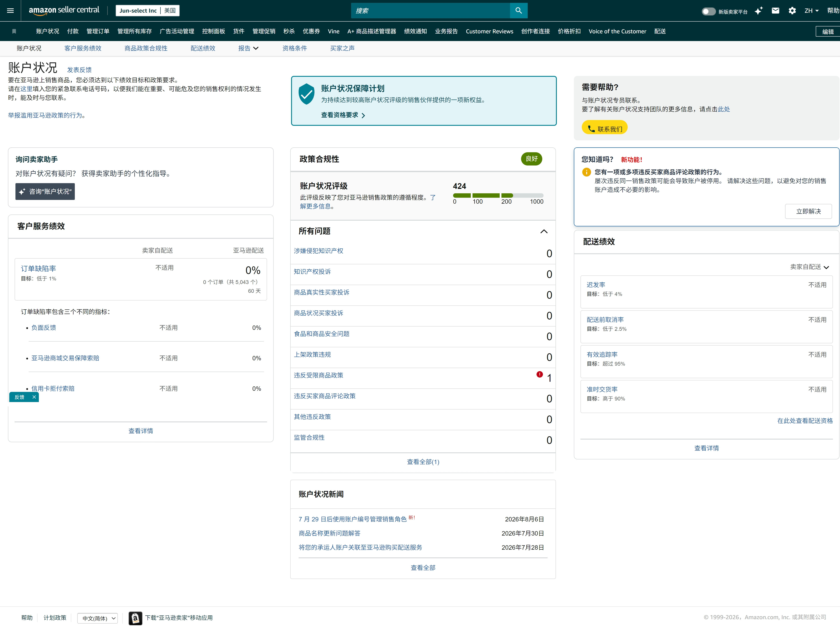Open 信用卡拒付索赔 link
Image resolution: width=840 pixels, height=643 pixels.
pos(53,389)
